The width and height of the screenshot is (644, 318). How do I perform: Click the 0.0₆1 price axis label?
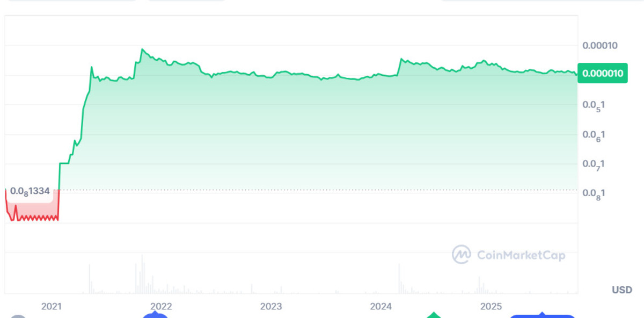(594, 135)
